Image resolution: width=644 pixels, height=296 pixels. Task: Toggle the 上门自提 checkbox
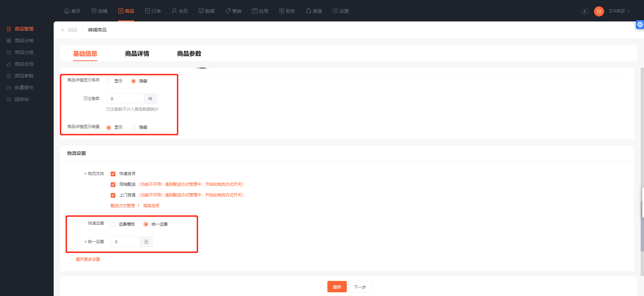tap(113, 195)
